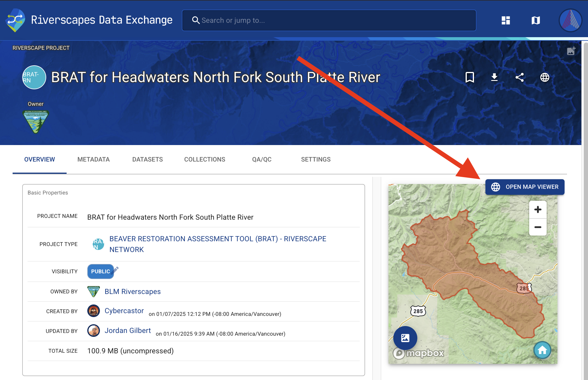Open the Jordan Gilbert user link
Screen dimensions: 588x380
[x=128, y=331]
